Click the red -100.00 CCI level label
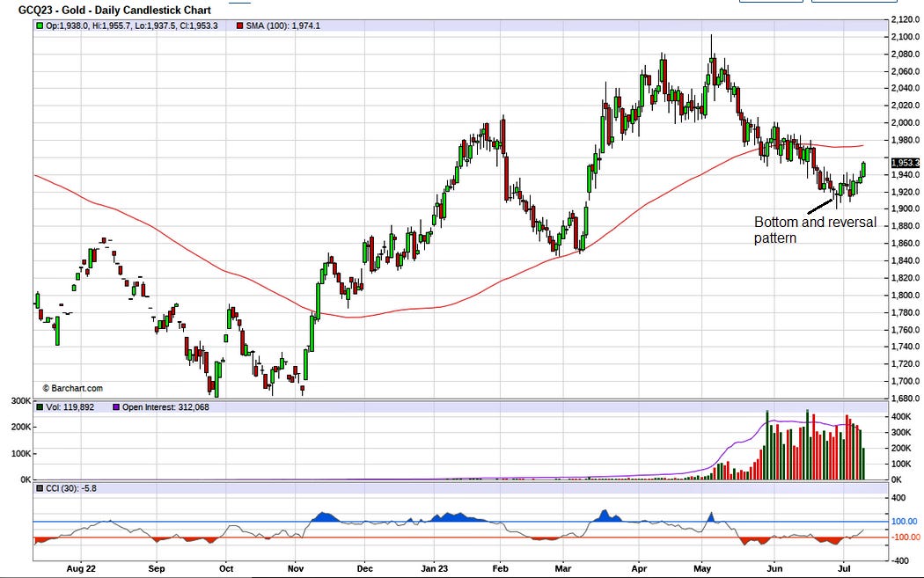 click(x=906, y=538)
